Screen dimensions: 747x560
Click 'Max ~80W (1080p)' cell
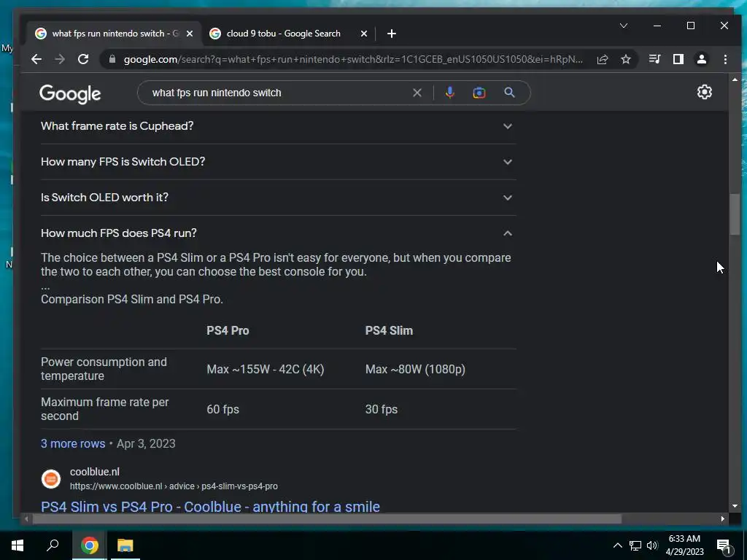(415, 370)
